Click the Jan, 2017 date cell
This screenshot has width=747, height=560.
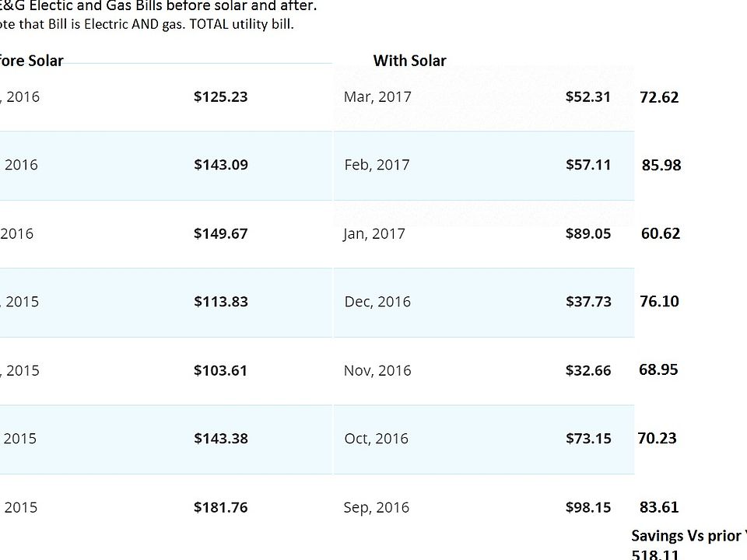[x=374, y=234]
